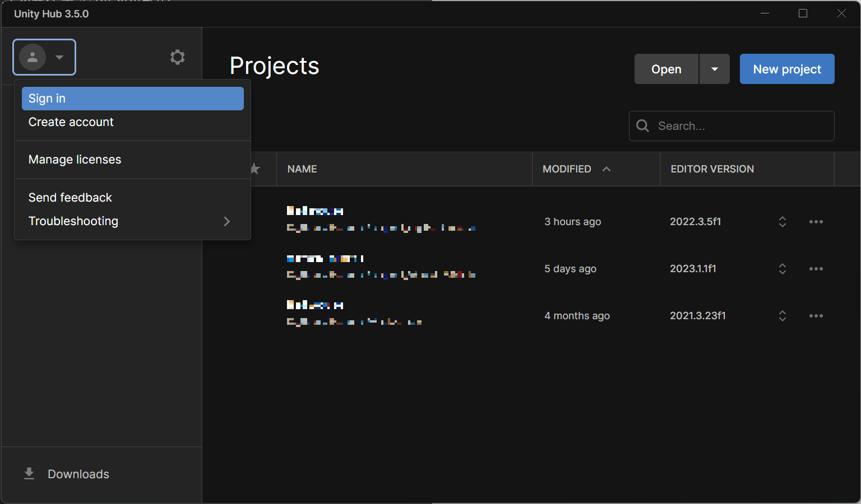Open the Downloads panel
The height and width of the screenshot is (504, 861).
pyautogui.click(x=101, y=474)
